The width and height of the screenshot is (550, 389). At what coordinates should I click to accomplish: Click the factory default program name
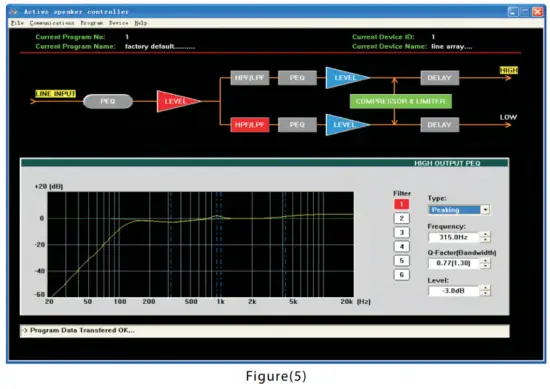pos(160,47)
